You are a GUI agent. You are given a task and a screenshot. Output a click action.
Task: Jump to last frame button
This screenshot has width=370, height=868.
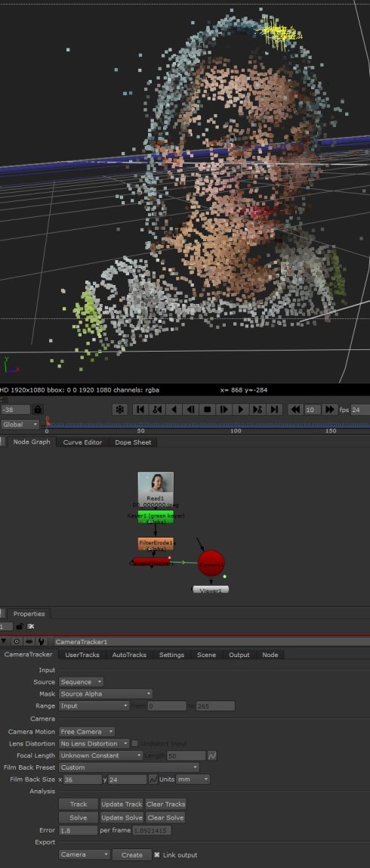pos(274,410)
